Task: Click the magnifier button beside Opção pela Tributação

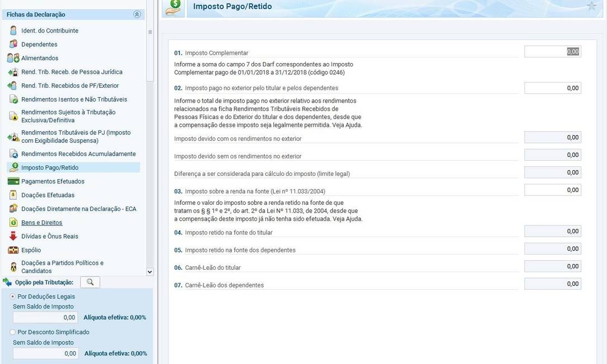Action: (x=90, y=282)
